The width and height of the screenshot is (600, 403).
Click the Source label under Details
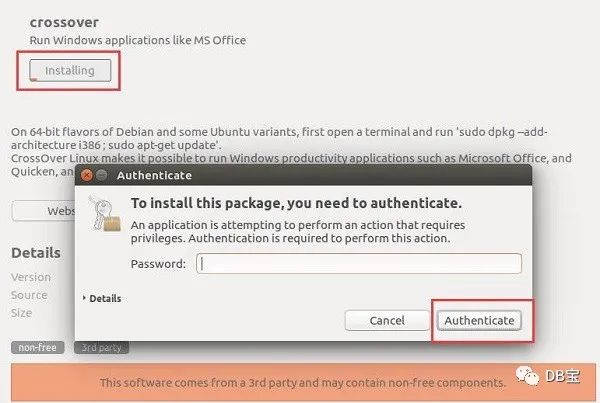[x=29, y=295]
